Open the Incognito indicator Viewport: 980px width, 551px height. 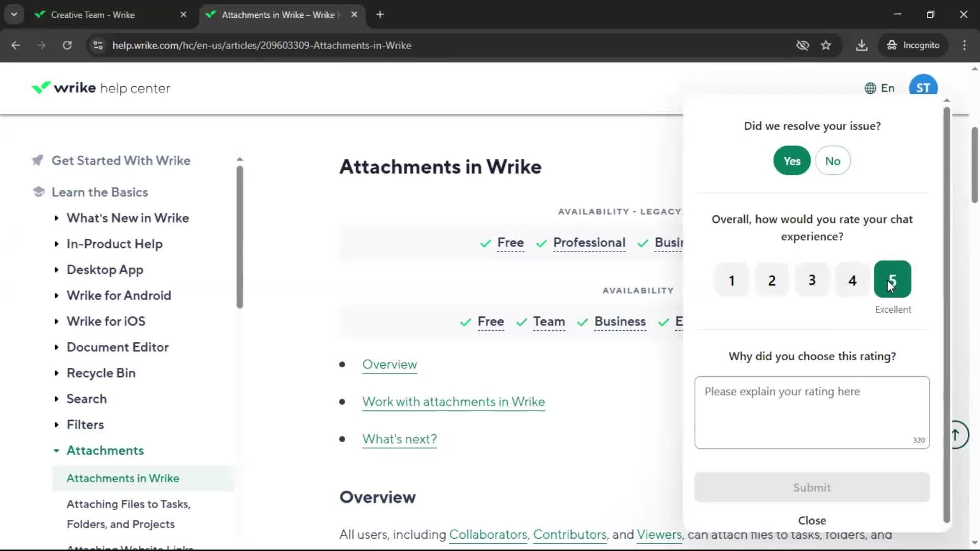click(913, 45)
